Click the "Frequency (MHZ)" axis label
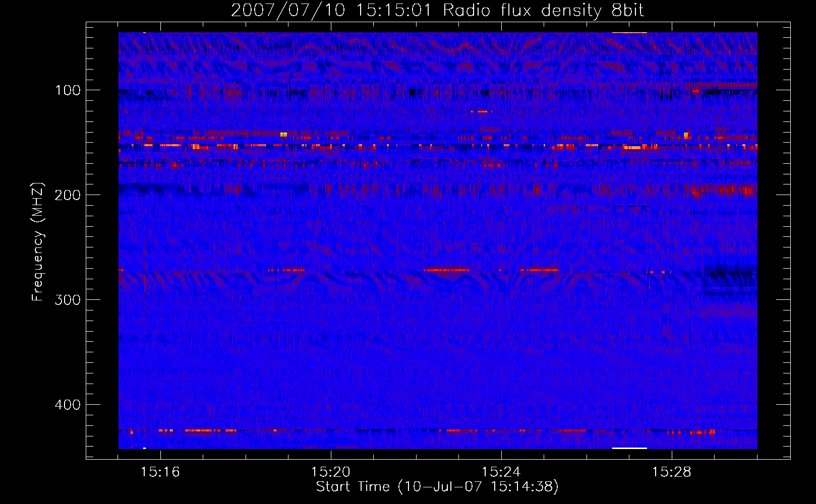 coord(38,242)
